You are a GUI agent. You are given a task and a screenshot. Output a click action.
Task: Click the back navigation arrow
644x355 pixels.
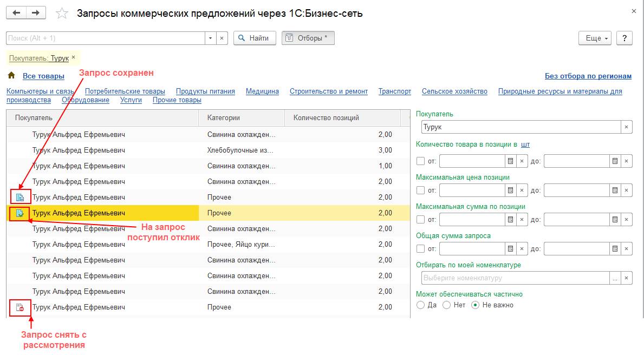click(16, 13)
